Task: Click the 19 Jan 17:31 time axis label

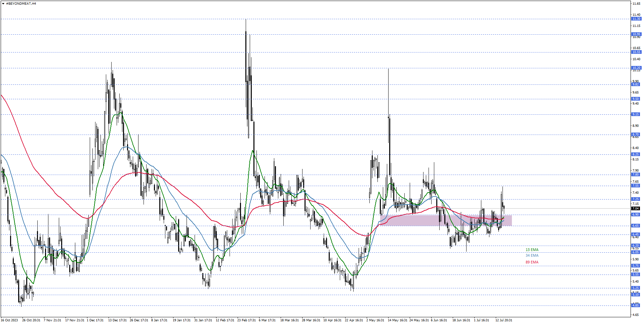Action: (x=182, y=320)
